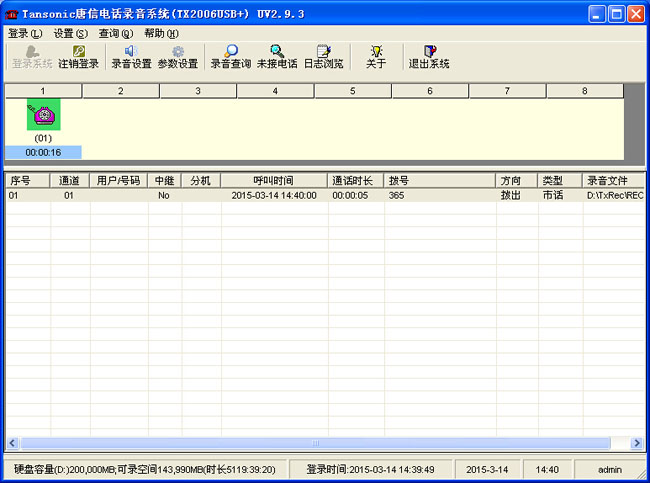This screenshot has height=483, width=650.
Task: Click the 通话时长 column header
Action: (x=356, y=181)
